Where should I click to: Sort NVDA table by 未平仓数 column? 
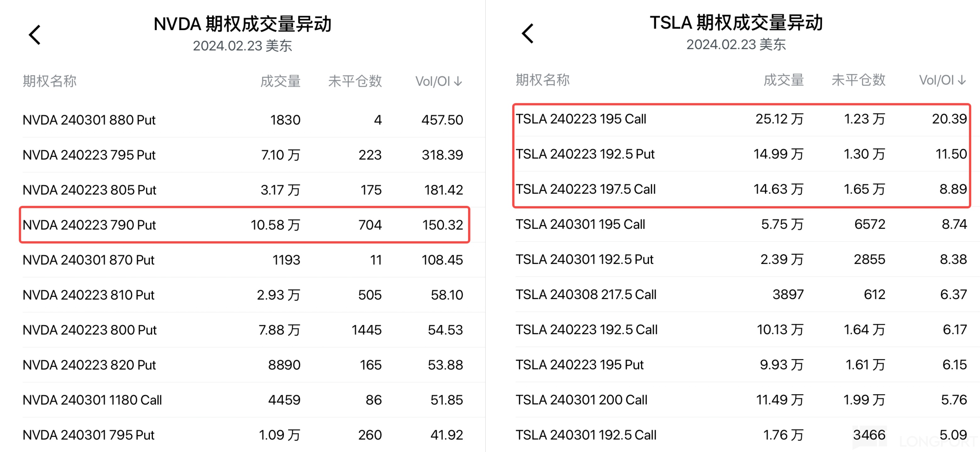pyautogui.click(x=355, y=81)
